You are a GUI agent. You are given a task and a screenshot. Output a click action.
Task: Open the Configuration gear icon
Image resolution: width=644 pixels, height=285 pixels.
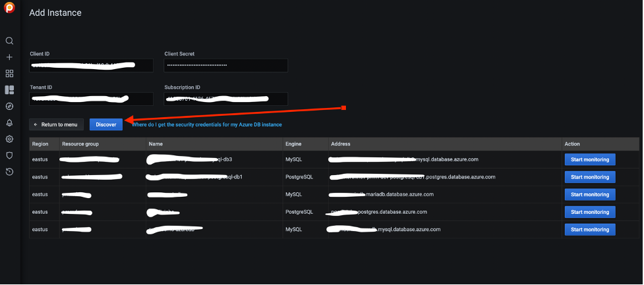click(9, 139)
